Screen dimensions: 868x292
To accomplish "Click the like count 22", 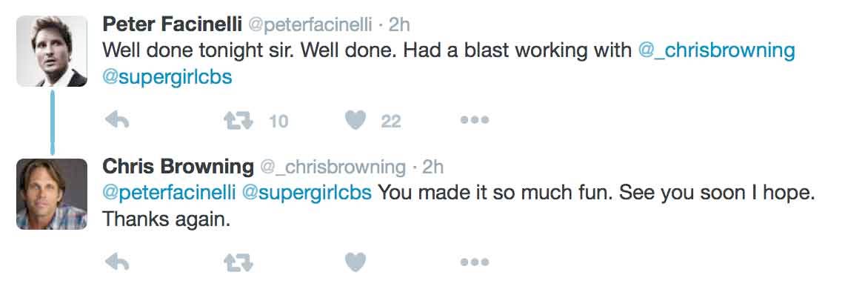I will (391, 121).
